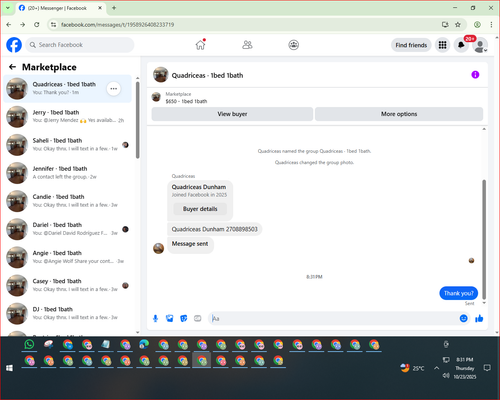Screen dimensions: 500x400
Task: Open the Facebook logo home link
Action: click(x=14, y=45)
